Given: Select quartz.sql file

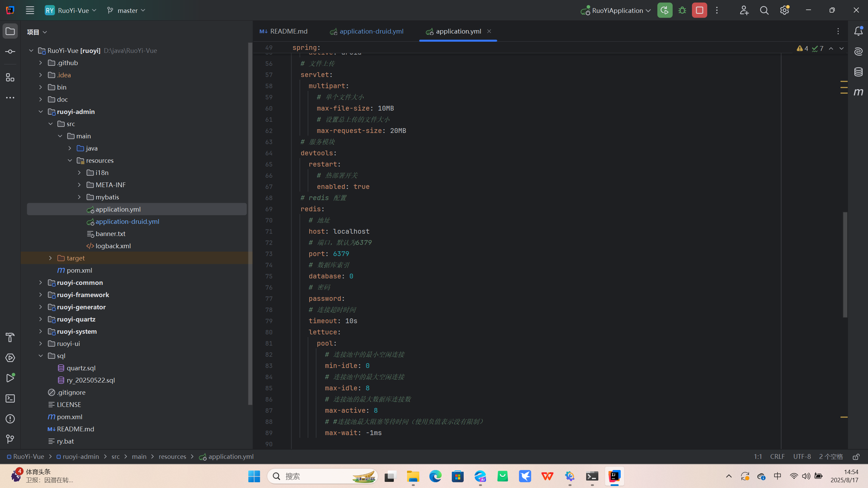Looking at the screenshot, I should (81, 368).
